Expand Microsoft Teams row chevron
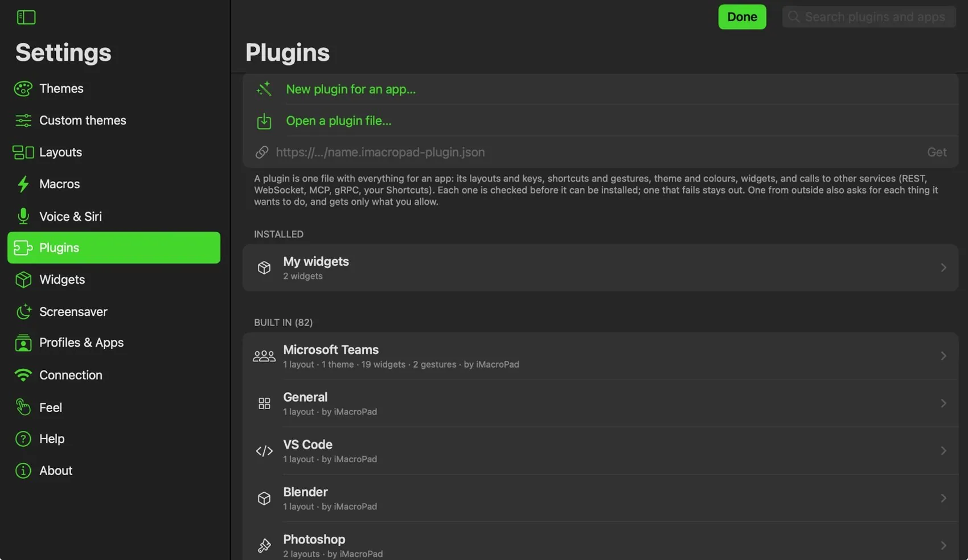968x560 pixels. (944, 356)
